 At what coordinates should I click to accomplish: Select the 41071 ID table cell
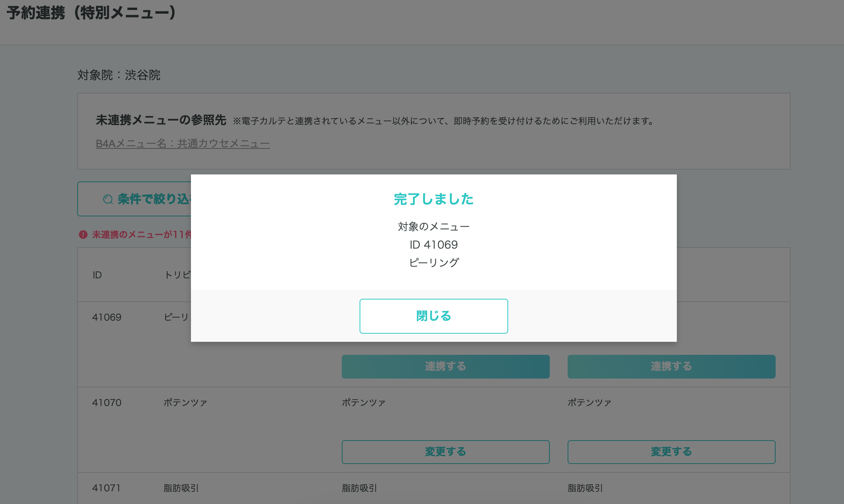coord(107,488)
